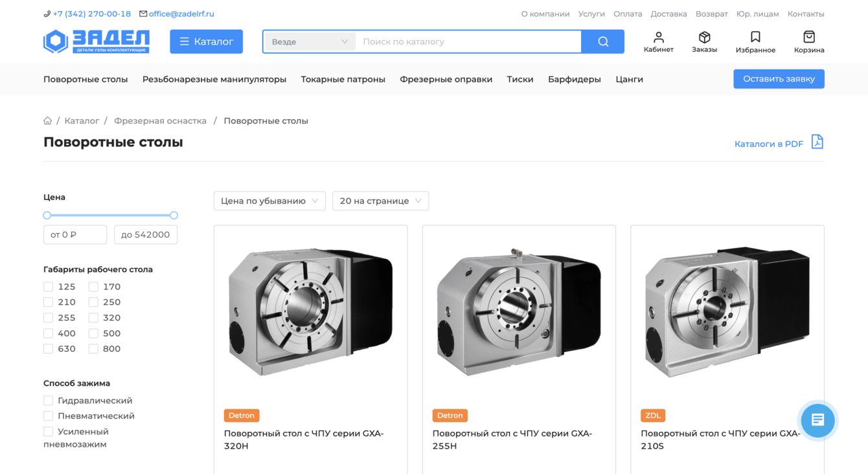The width and height of the screenshot is (868, 474).
Task: Open the 20 на странице dropdown
Action: (x=380, y=201)
